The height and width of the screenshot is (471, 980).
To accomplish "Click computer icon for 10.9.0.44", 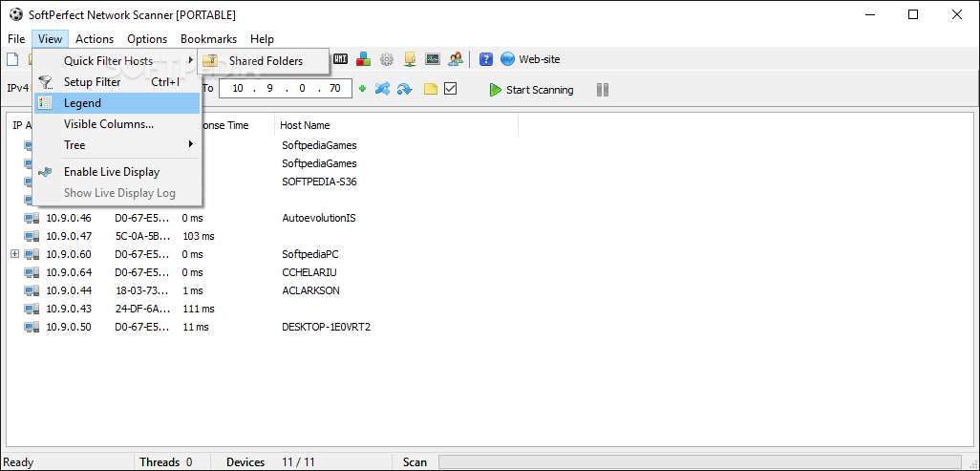I will (32, 290).
